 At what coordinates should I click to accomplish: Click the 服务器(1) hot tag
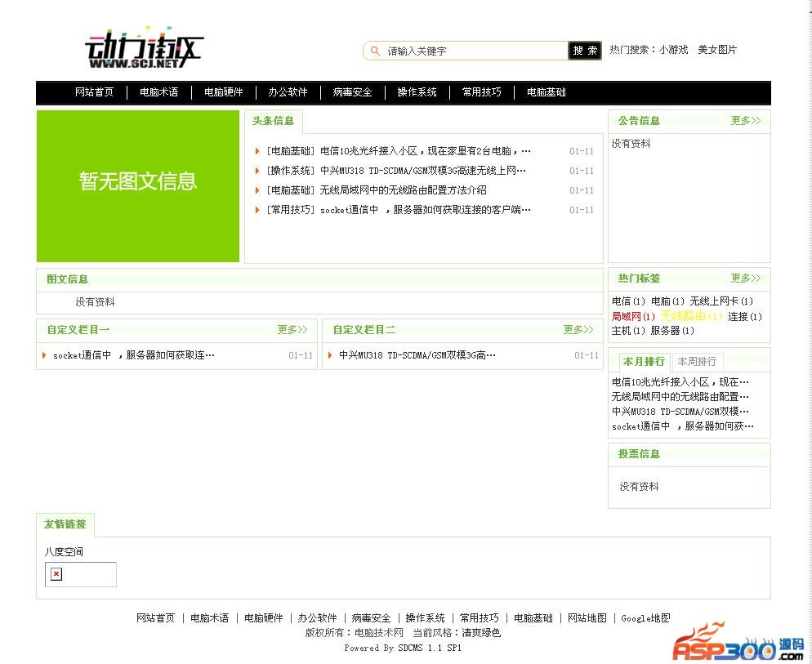[x=672, y=331]
